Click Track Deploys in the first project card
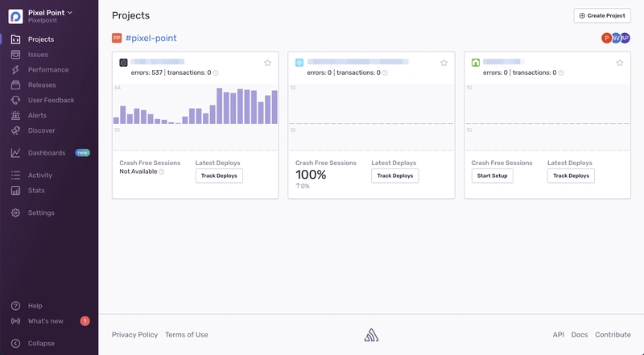 219,175
